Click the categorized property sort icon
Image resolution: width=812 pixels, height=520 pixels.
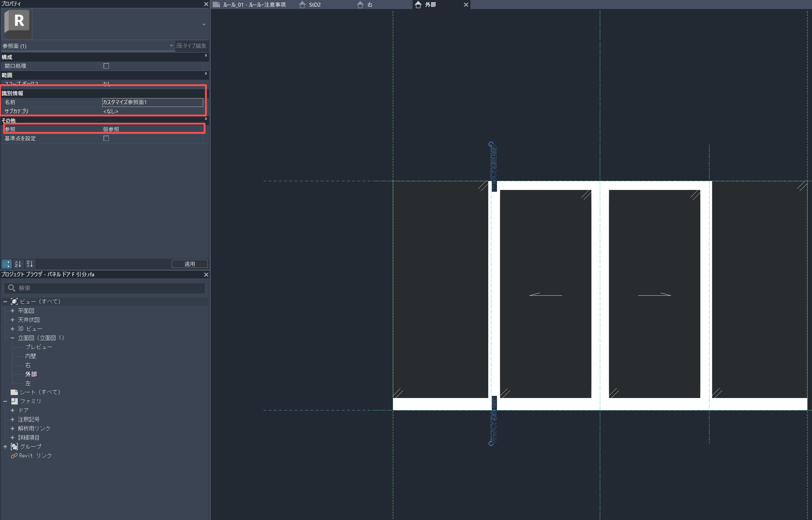(x=6, y=264)
